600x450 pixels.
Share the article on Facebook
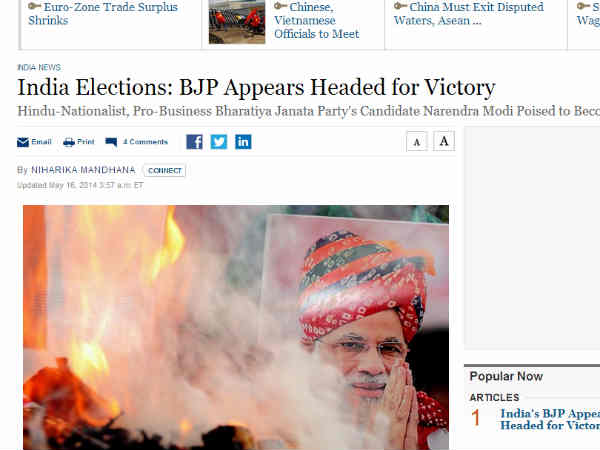point(194,142)
